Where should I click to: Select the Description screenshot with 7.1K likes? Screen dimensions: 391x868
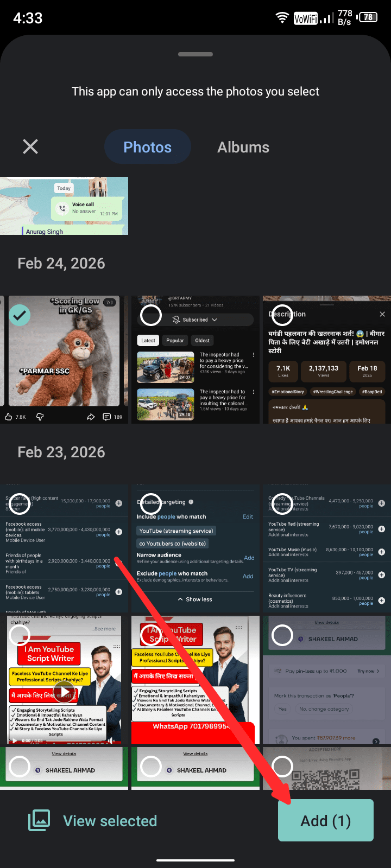(282, 315)
